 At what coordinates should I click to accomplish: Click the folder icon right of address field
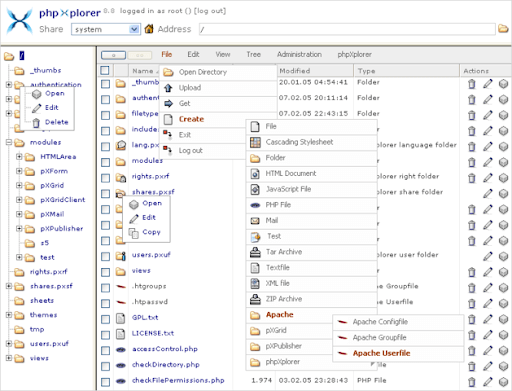point(503,29)
